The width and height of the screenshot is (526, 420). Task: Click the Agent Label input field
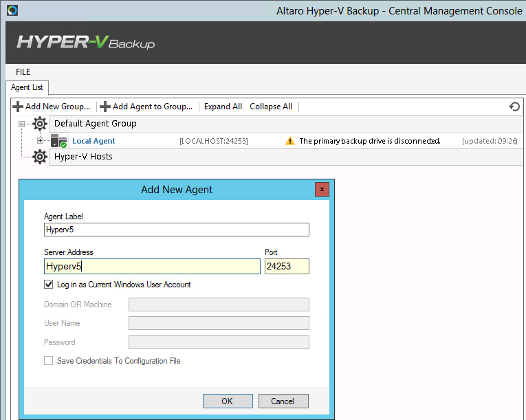177,230
